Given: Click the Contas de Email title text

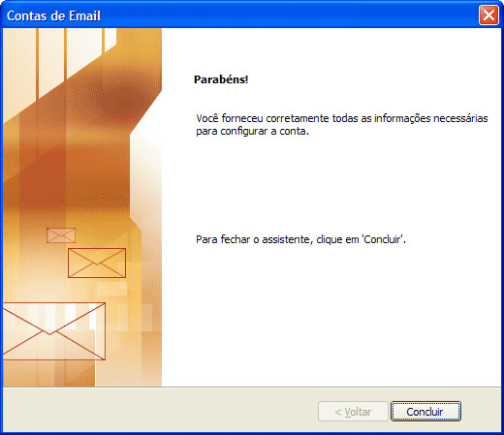Looking at the screenshot, I should click(54, 16).
